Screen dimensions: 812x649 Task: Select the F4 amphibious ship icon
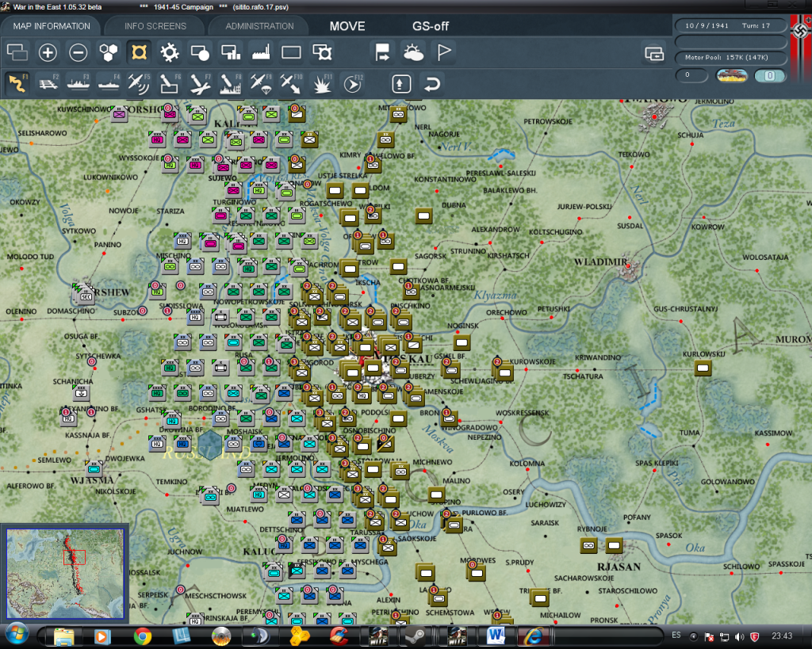tap(109, 84)
